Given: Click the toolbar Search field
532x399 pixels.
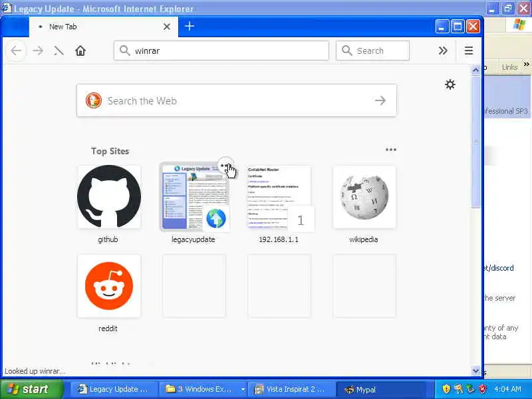Looking at the screenshot, I should point(372,51).
